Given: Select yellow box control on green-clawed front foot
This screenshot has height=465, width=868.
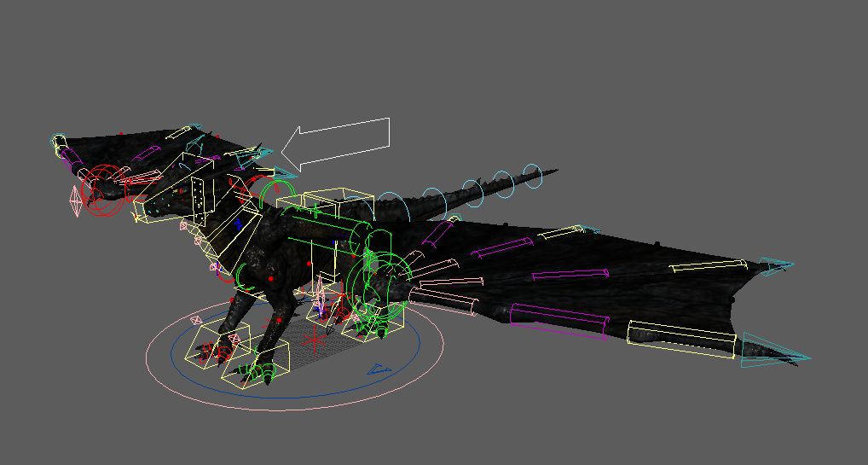Looking at the screenshot, I should coord(256,363).
